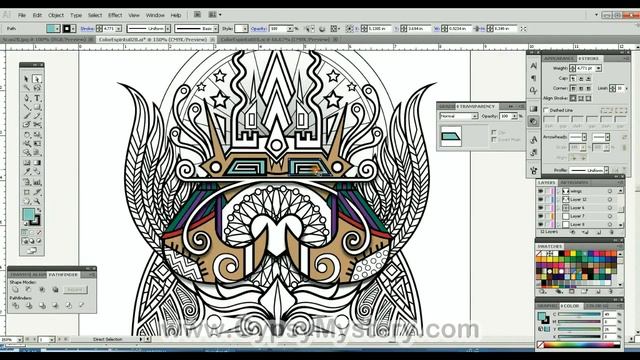The width and height of the screenshot is (640, 360).
Task: Select the Pencil tool
Action: coord(37,116)
